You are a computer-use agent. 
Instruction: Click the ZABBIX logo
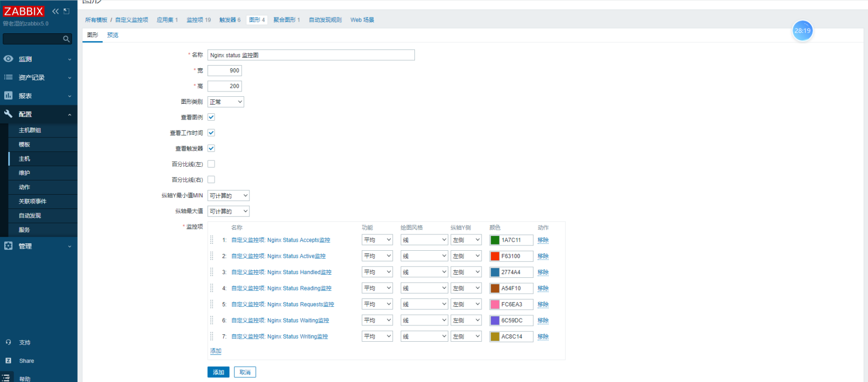(x=24, y=11)
